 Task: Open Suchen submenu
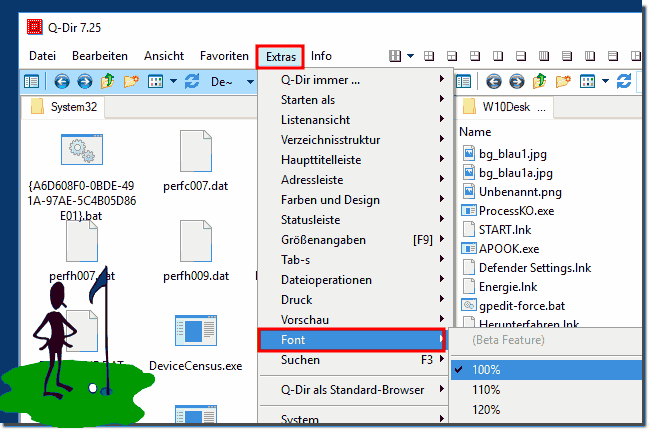pyautogui.click(x=353, y=360)
